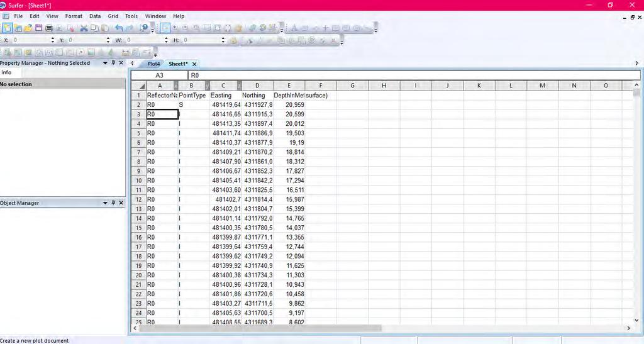Open the Grid menu
Screen dimensions: 644x344
(x=113, y=16)
